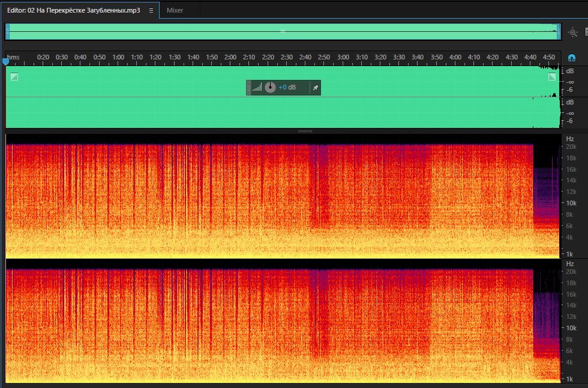Screen dimensions: 588x388
Task: Click the zoom out full icon beside navigator
Action: [572, 32]
